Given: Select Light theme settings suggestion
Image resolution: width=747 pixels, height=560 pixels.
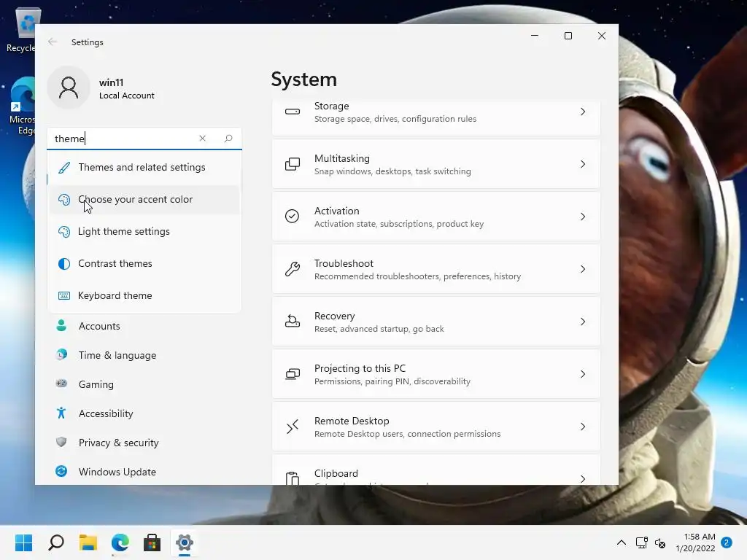Looking at the screenshot, I should [x=144, y=231].
